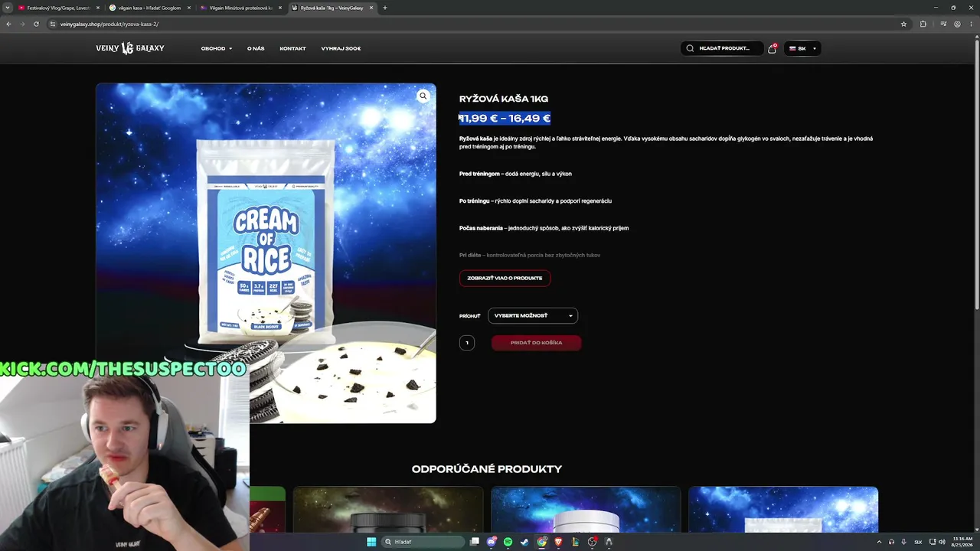The height and width of the screenshot is (551, 980).
Task: Open the Vyhraj 300€ menu link
Action: click(x=341, y=48)
